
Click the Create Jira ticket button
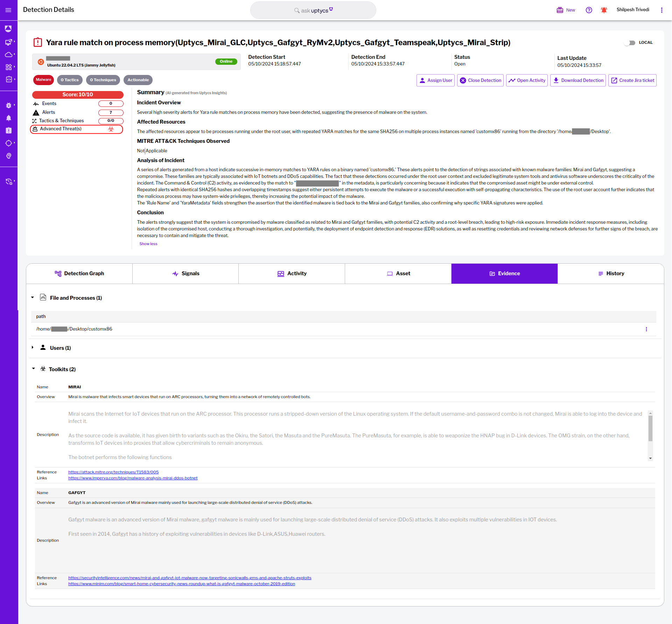[632, 80]
